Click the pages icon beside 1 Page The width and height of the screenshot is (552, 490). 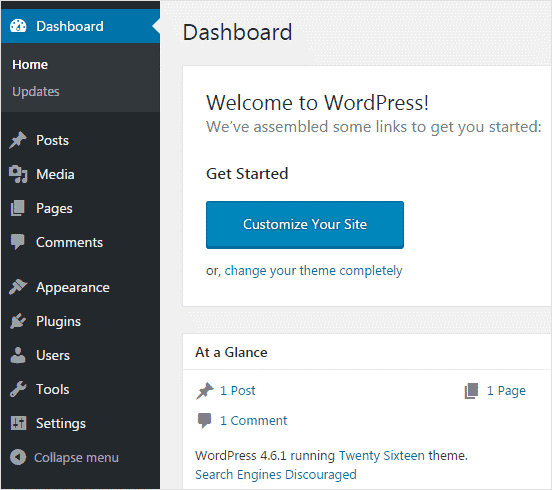pyautogui.click(x=471, y=391)
